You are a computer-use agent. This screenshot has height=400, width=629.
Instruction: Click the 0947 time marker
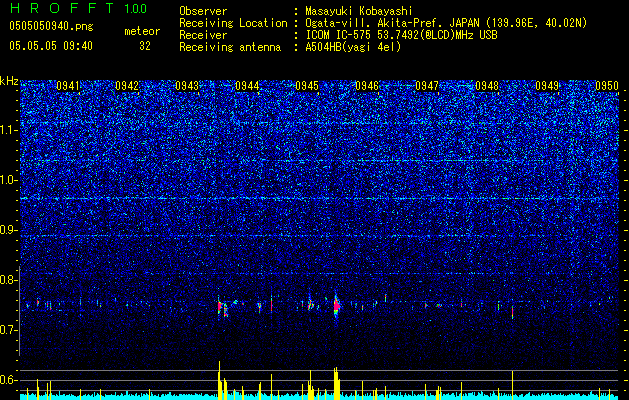427,86
